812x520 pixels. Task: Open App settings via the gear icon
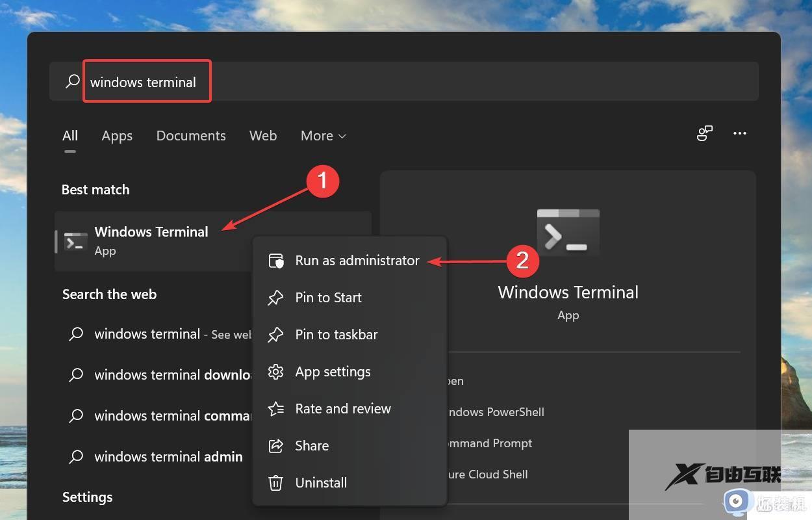275,371
